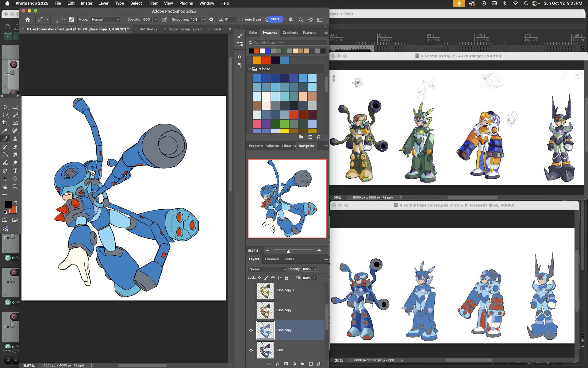Open the Filter menu
The height and width of the screenshot is (368, 588).
pyautogui.click(x=153, y=3)
